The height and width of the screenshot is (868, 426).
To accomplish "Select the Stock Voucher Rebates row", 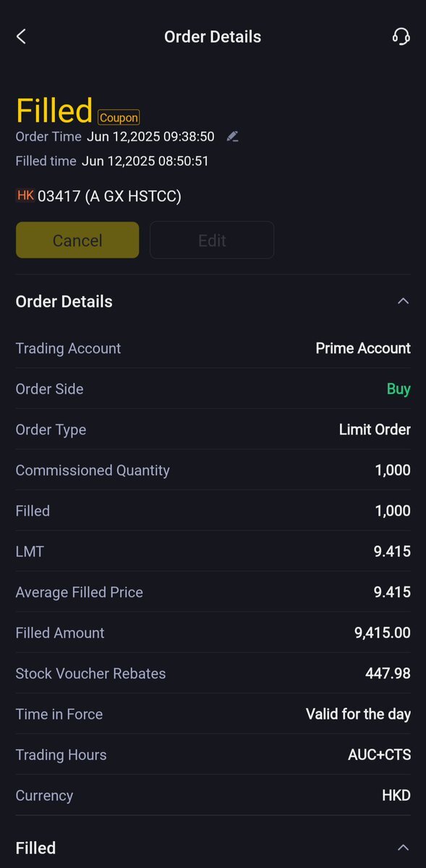I will click(x=213, y=673).
